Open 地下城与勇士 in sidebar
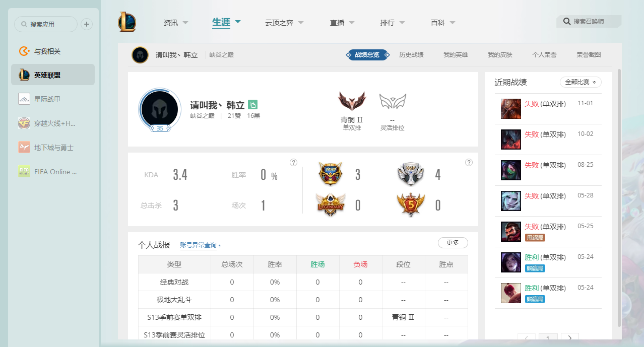The image size is (644, 347). [x=53, y=148]
